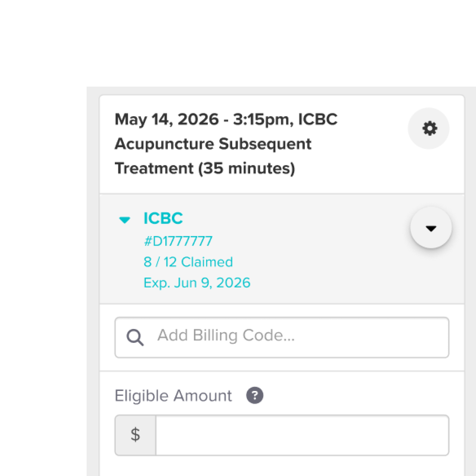Click the Eligible Amount label text
The width and height of the screenshot is (476, 476).
point(173,395)
